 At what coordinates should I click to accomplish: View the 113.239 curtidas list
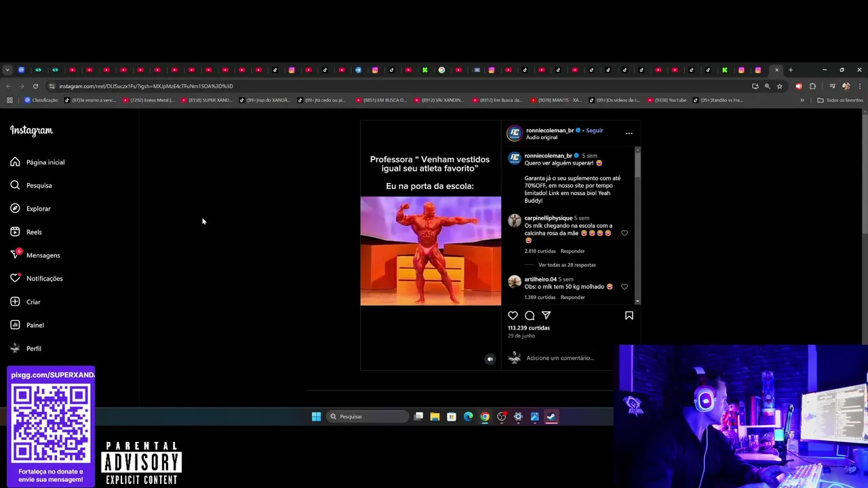click(529, 328)
